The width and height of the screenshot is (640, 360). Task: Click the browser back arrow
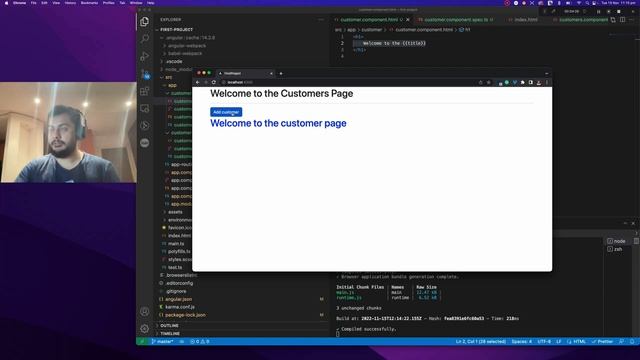tap(198, 82)
